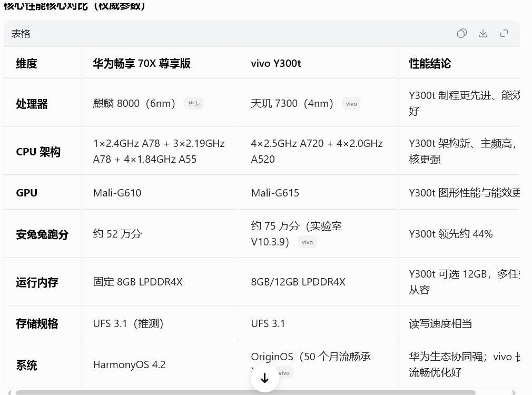
Task: Click the 麒麟 8000（6nm）cell text
Action: (x=134, y=103)
